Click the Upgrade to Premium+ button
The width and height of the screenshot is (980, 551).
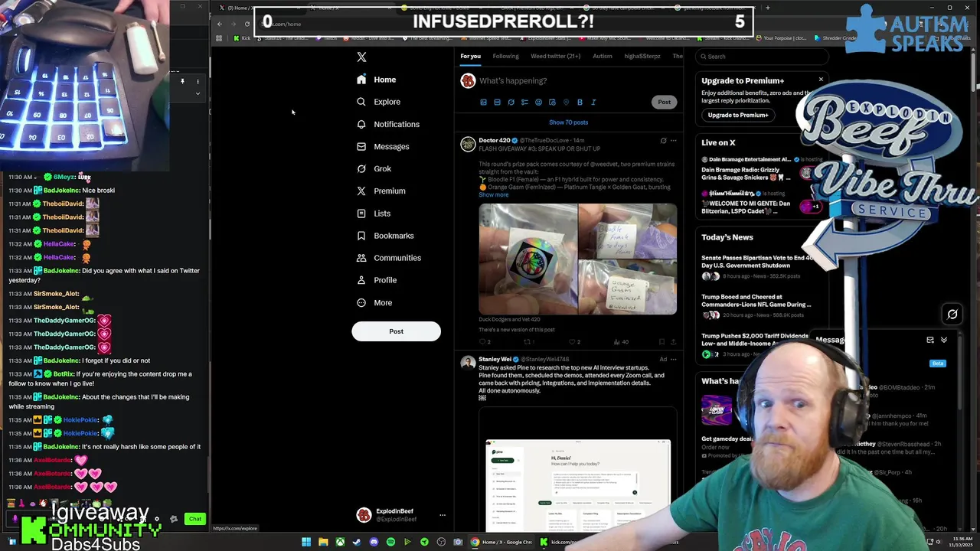click(x=738, y=115)
